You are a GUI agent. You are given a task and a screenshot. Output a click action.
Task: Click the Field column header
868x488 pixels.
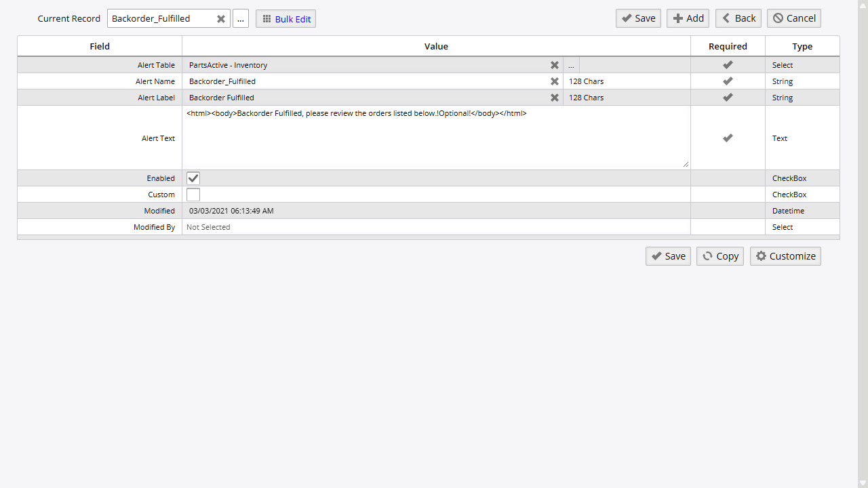pos(100,46)
